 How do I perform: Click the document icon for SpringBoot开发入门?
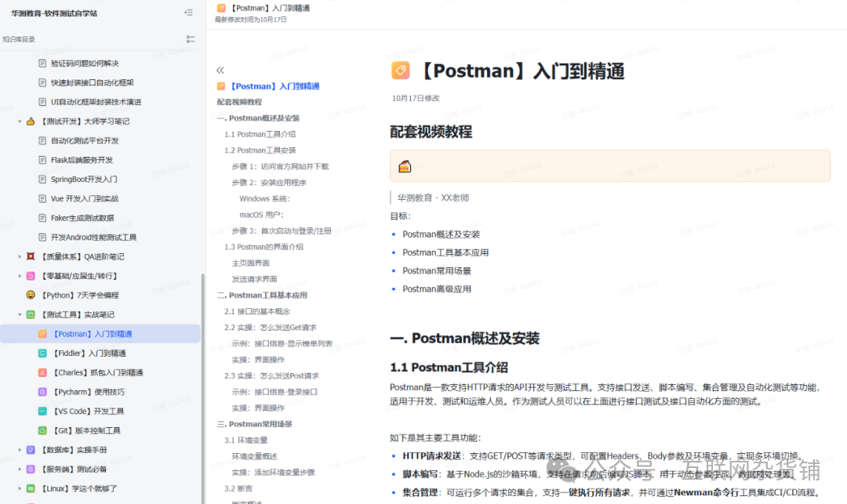(42, 179)
